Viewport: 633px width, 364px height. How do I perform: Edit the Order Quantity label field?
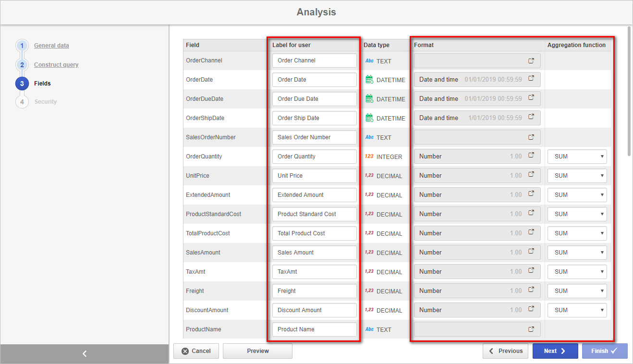(x=314, y=157)
